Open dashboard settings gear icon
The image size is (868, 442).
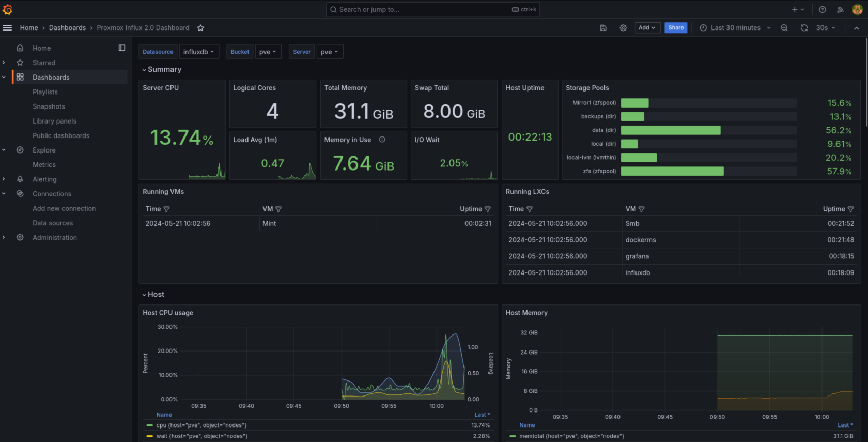[623, 28]
